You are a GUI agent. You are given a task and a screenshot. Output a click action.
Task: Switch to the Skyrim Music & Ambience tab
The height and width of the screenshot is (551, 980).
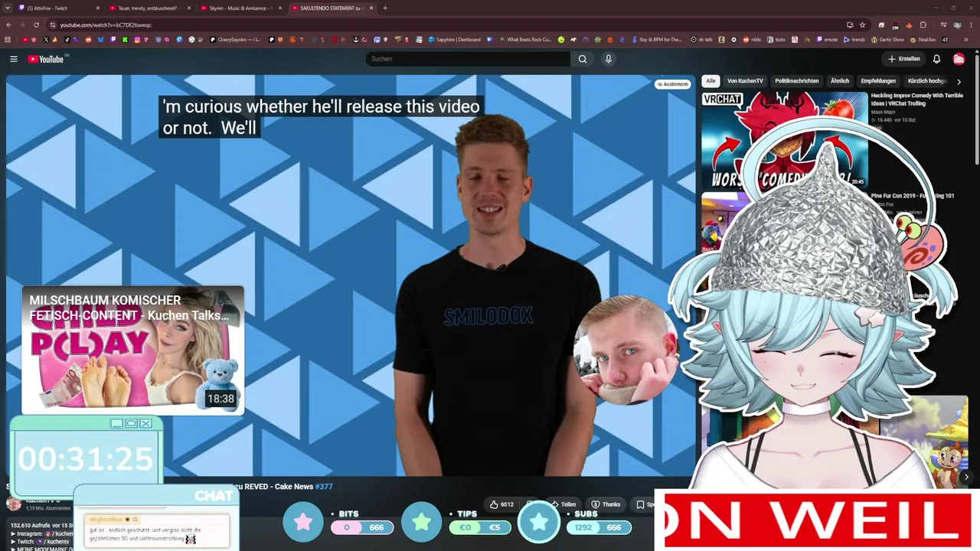click(x=240, y=8)
